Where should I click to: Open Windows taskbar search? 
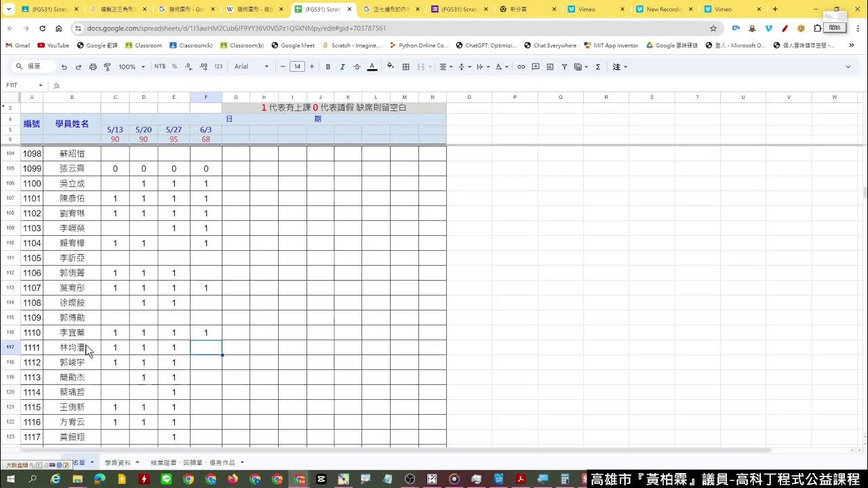[x=33, y=479]
